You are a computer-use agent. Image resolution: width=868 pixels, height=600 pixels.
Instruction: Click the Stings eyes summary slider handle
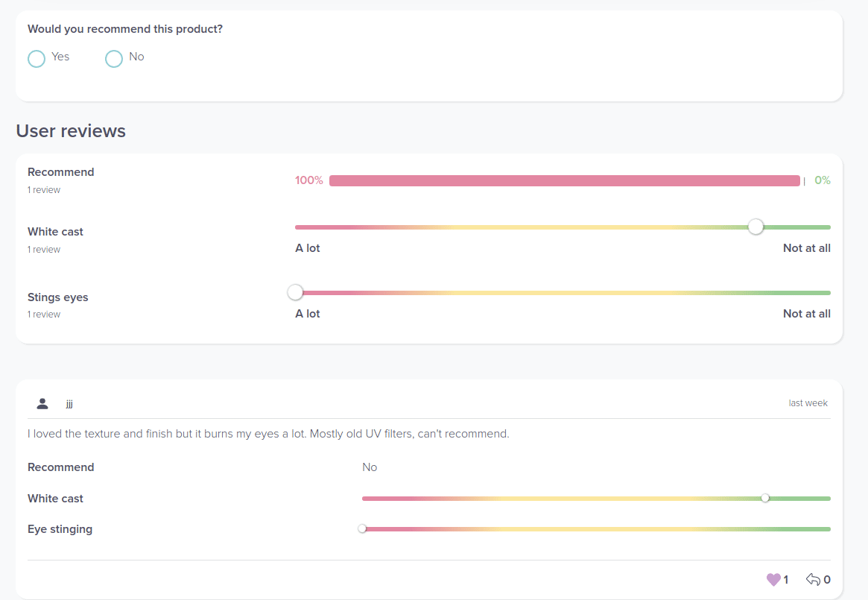click(296, 292)
